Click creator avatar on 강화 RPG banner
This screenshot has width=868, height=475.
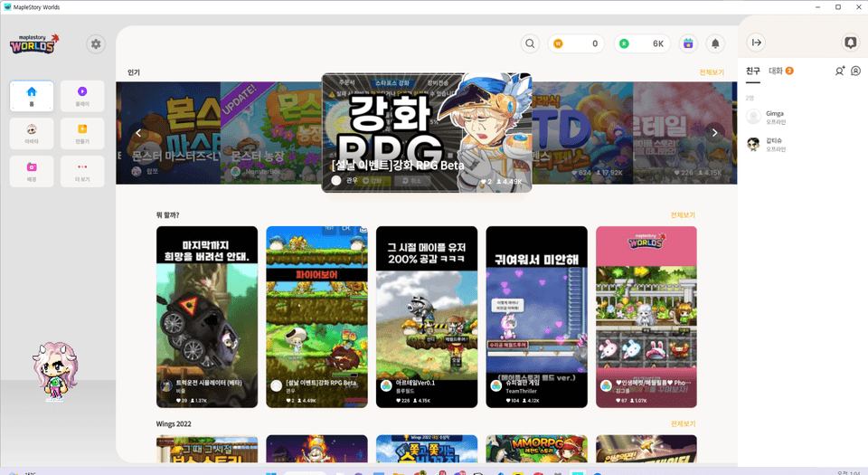[x=336, y=180]
